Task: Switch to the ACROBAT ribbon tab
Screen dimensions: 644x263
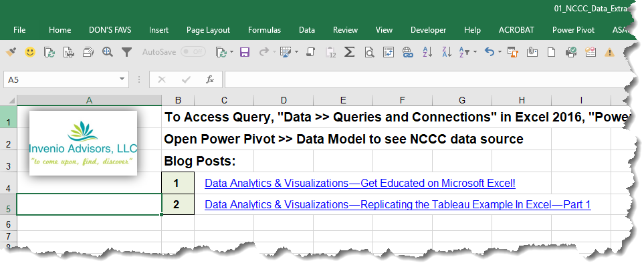Action: pos(516,30)
